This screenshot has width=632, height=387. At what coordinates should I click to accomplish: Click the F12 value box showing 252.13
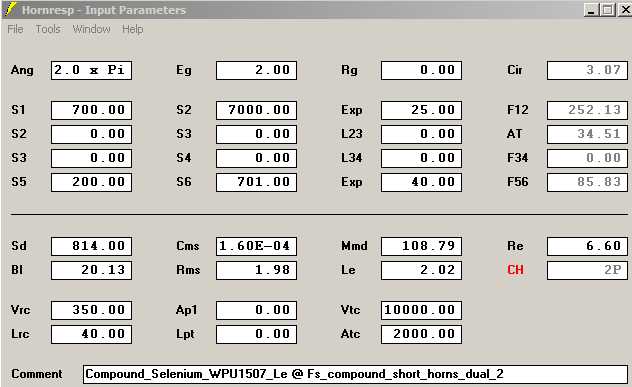click(x=587, y=110)
